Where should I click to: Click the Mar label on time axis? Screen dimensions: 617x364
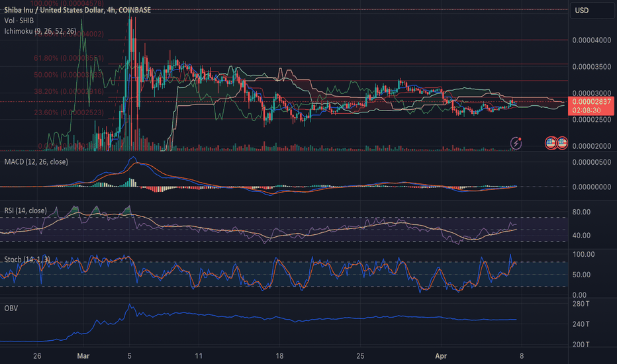[83, 356]
